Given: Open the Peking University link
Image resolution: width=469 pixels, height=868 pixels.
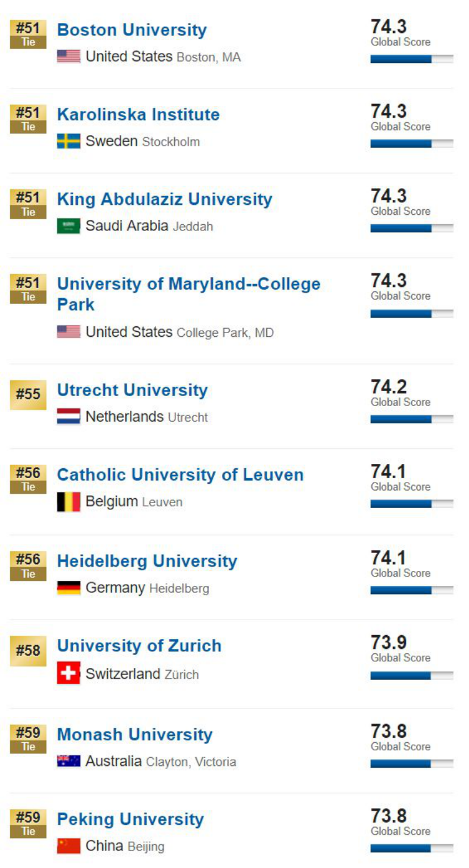Looking at the screenshot, I should pos(131,819).
